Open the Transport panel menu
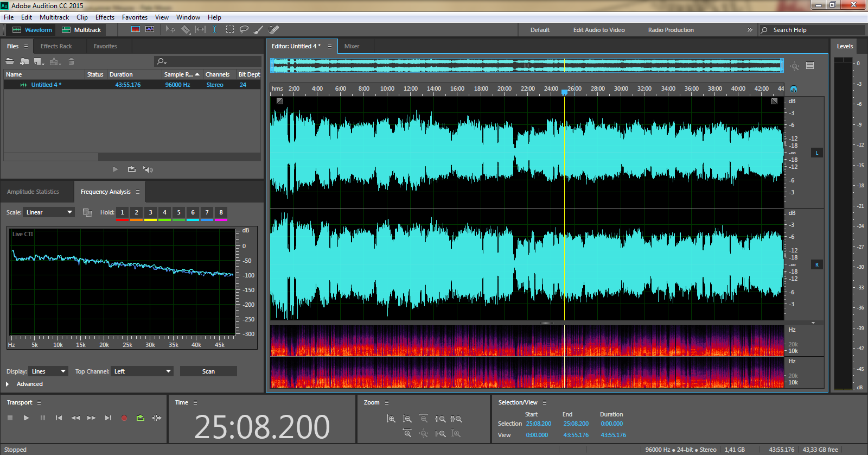 pos(39,402)
